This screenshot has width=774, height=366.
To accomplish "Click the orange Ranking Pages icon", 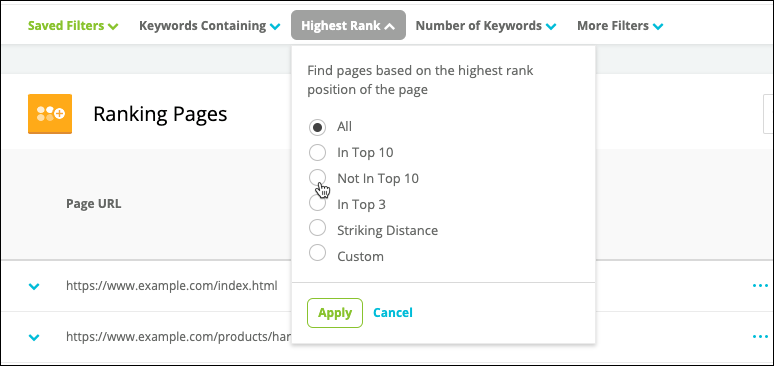I will pyautogui.click(x=50, y=114).
